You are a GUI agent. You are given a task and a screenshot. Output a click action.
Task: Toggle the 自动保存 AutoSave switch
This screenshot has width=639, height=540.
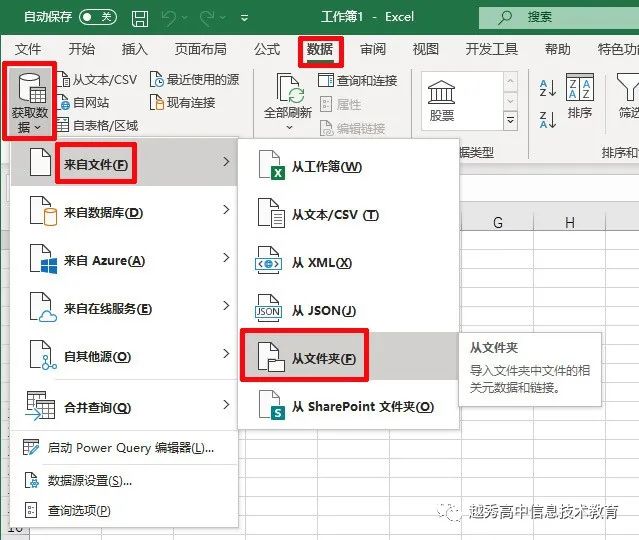click(98, 17)
